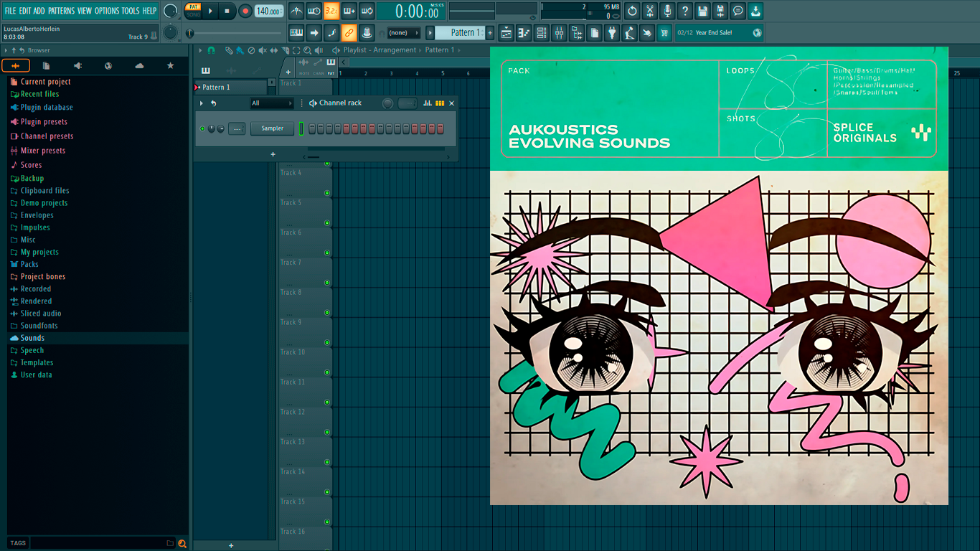Open the TOOLS menu

(131, 11)
